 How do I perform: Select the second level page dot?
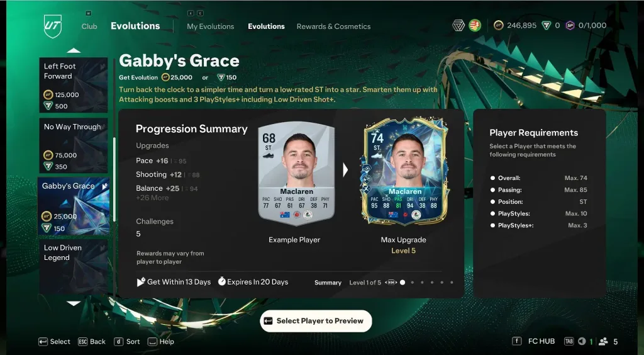(x=413, y=283)
